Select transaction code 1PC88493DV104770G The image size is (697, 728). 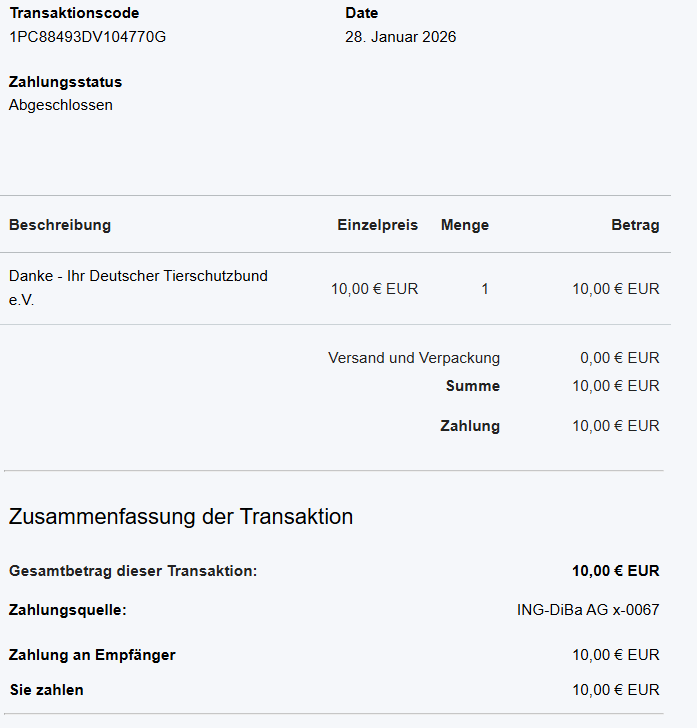click(88, 37)
